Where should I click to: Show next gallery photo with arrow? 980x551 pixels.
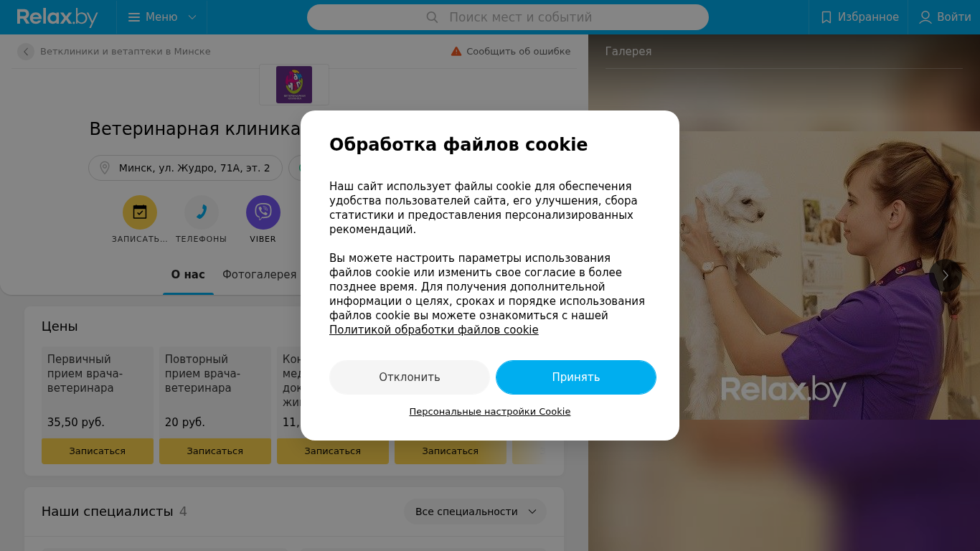coord(946,275)
